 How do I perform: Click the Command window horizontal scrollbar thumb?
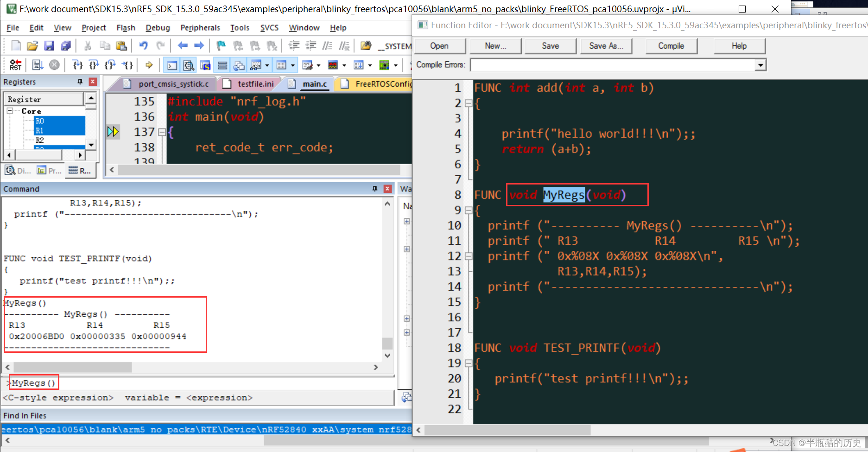pos(73,367)
